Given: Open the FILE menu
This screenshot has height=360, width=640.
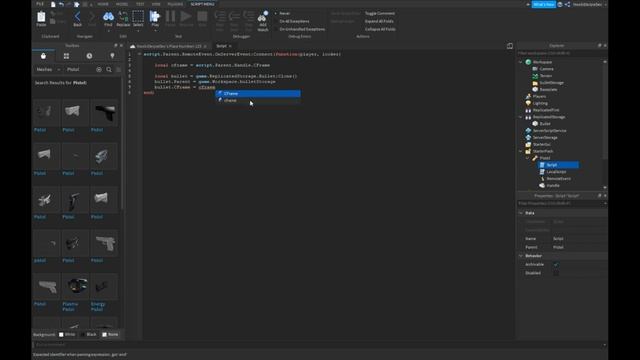Looking at the screenshot, I should tap(40, 4).
